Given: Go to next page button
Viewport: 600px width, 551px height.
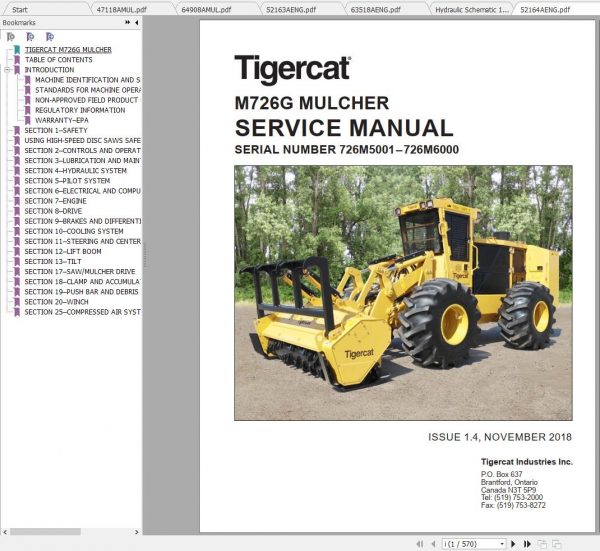Looking at the screenshot, I should click(514, 544).
